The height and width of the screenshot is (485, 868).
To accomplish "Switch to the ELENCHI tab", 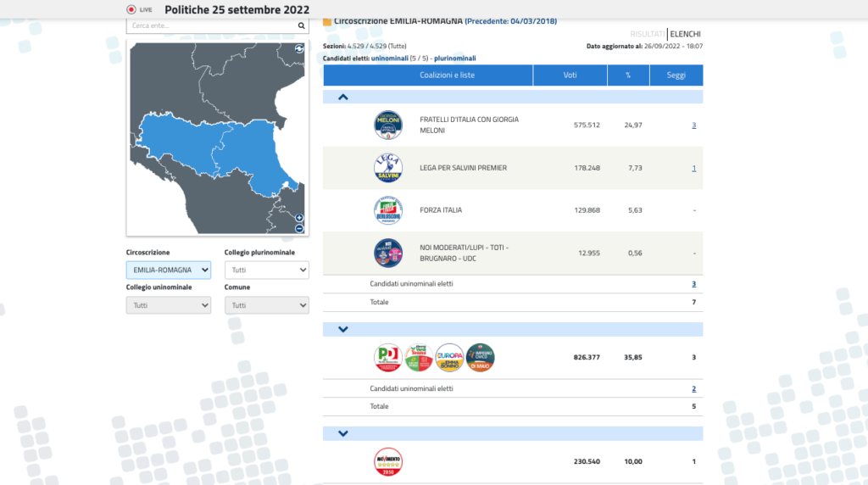I will point(685,34).
